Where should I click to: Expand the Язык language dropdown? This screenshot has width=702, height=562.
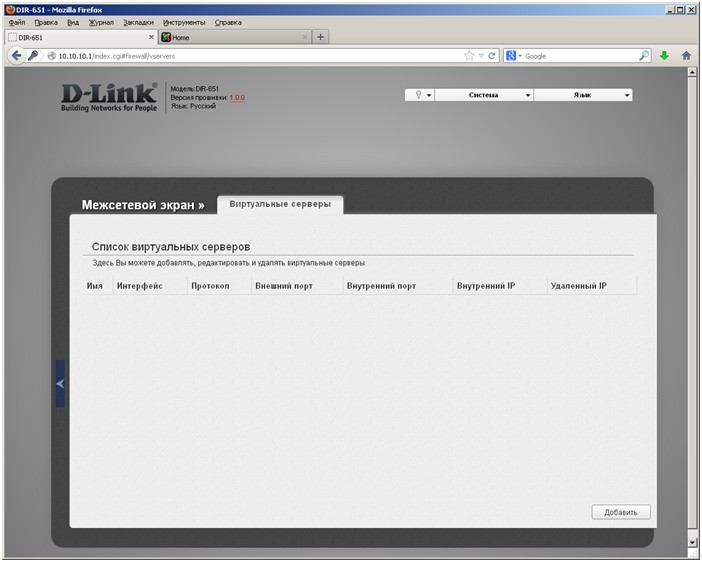[583, 95]
